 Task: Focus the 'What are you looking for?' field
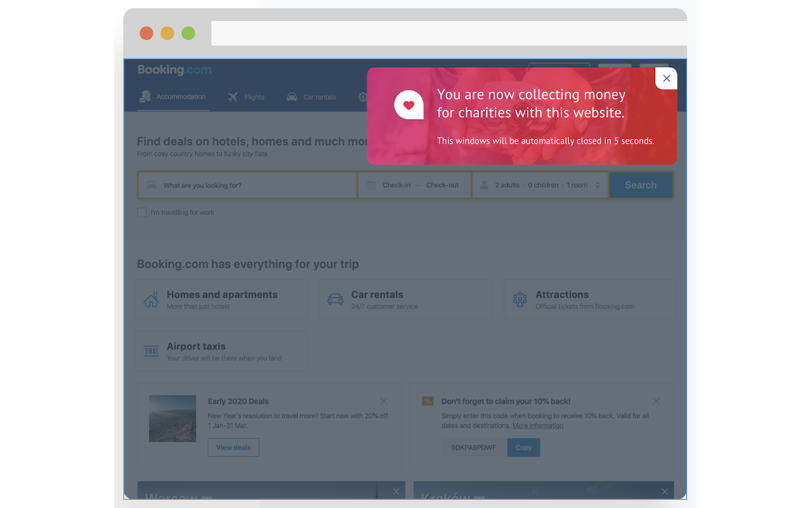pyautogui.click(x=247, y=185)
